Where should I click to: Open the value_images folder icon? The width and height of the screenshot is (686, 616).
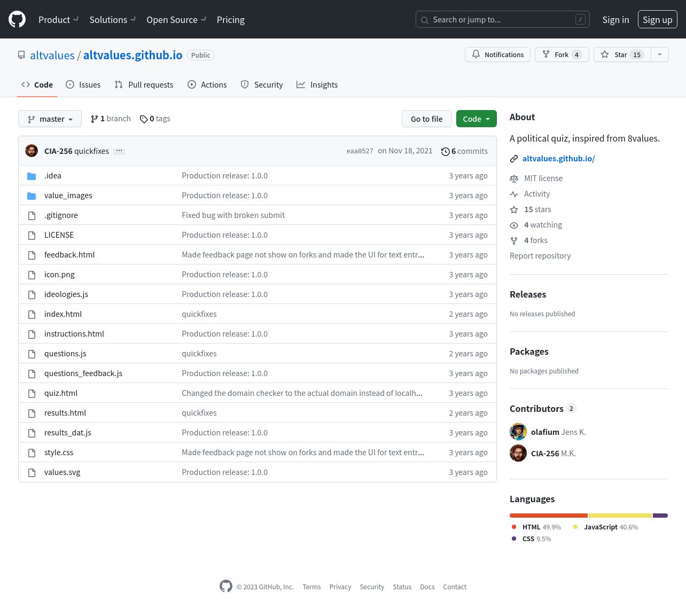[32, 196]
